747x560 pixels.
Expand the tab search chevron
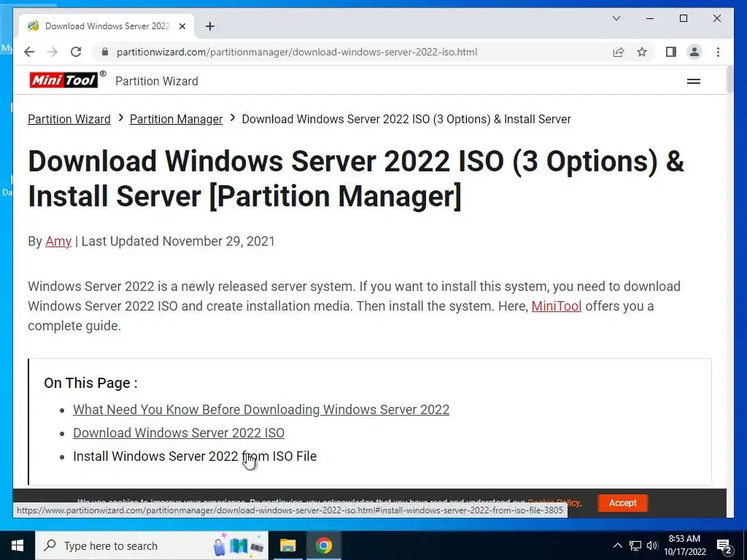pyautogui.click(x=616, y=18)
